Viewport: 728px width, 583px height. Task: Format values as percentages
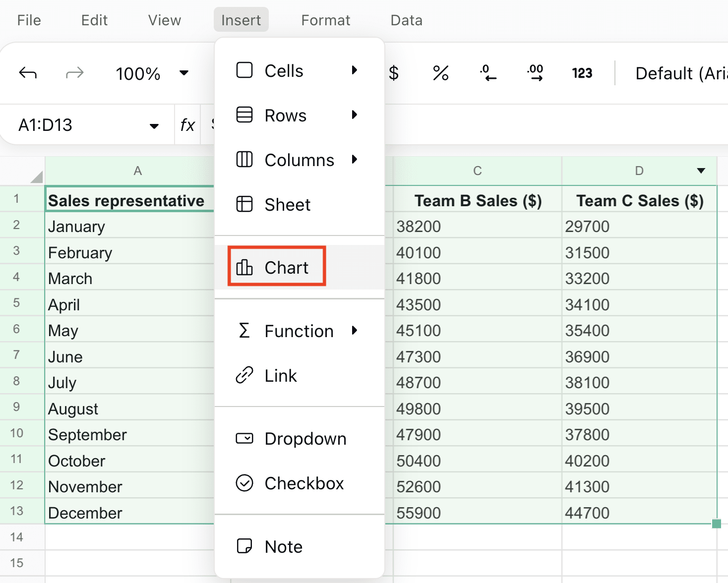[x=440, y=73]
